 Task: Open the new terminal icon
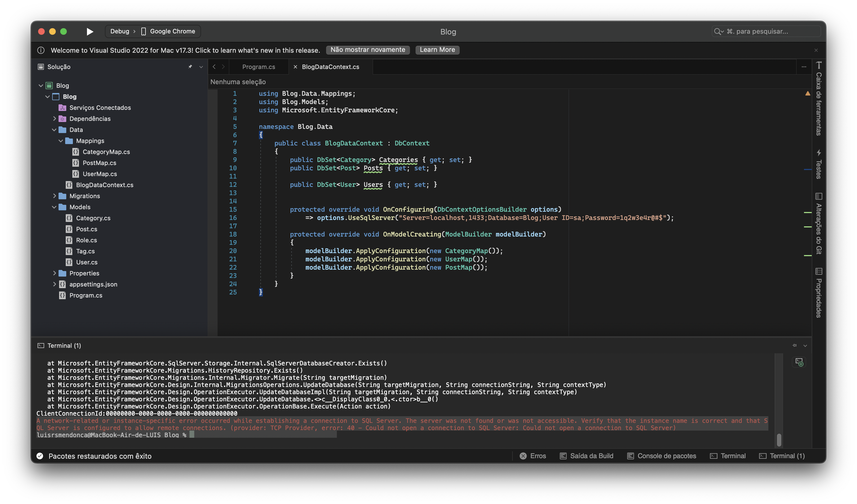[x=799, y=362]
